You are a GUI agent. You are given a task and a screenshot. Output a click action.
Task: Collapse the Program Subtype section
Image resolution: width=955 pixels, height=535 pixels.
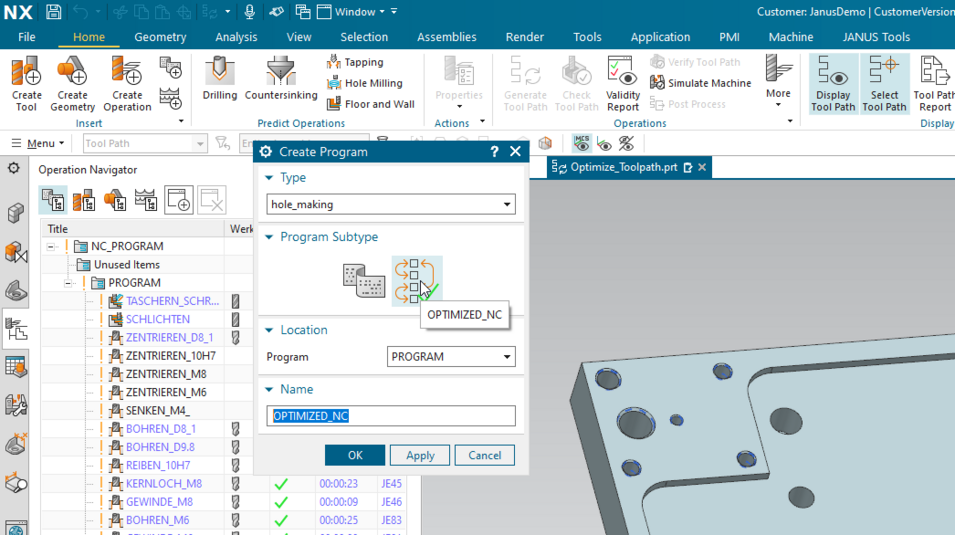(x=269, y=237)
